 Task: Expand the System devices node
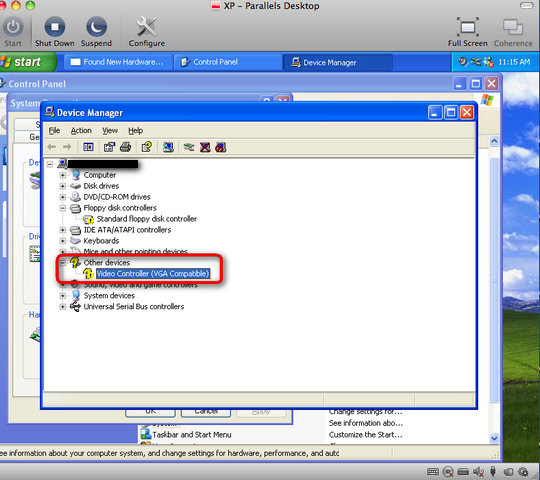click(63, 296)
